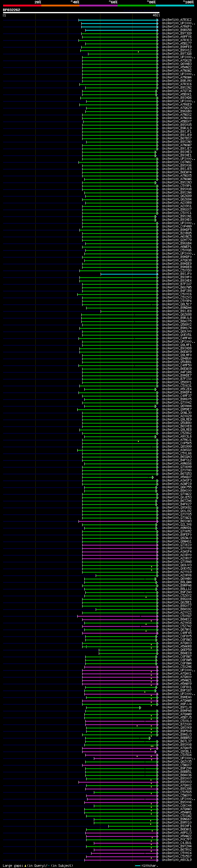Select hit label UniRef100_C0P5K5
197x868 pixels.
(x=177, y=443)
